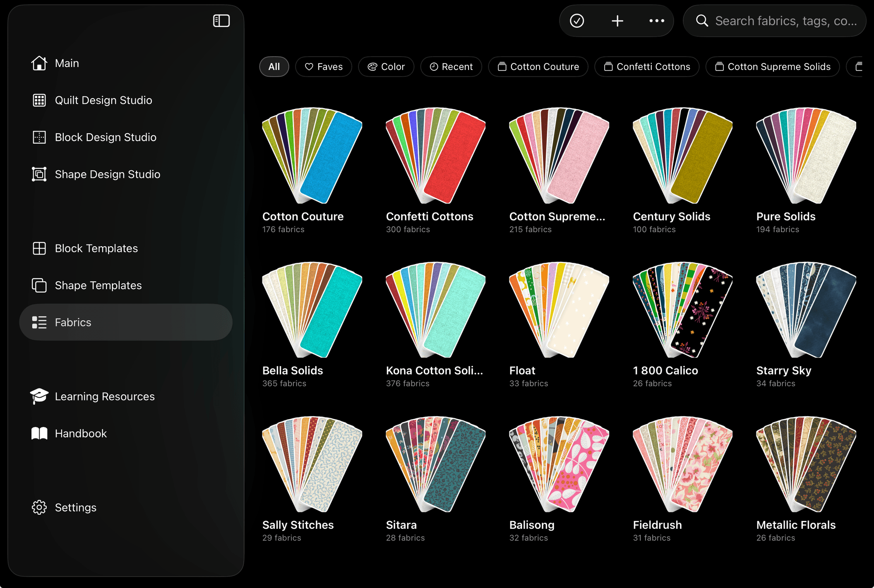Image resolution: width=874 pixels, height=588 pixels.
Task: Click the checkmark select icon in toolbar
Action: pos(577,21)
